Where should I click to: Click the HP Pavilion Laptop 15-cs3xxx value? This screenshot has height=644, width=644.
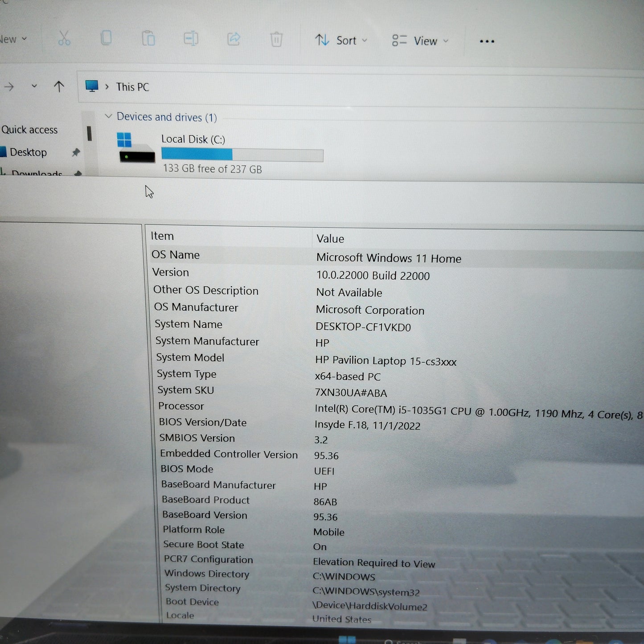point(386,361)
